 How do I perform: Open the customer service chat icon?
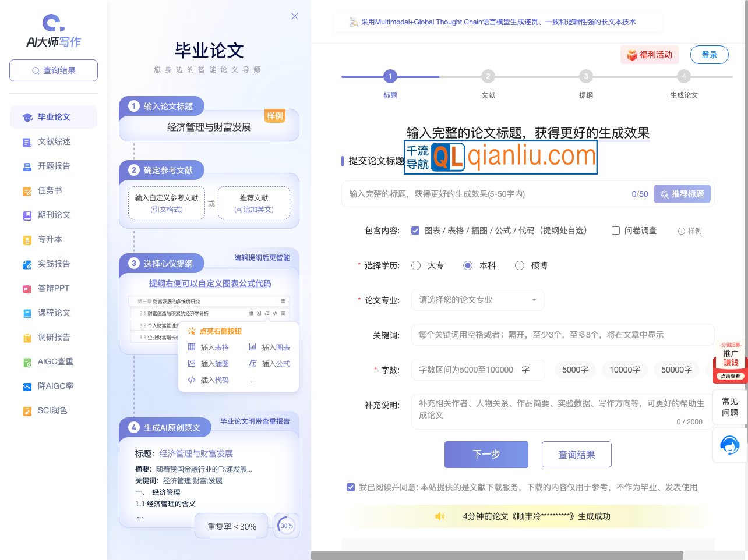(729, 445)
